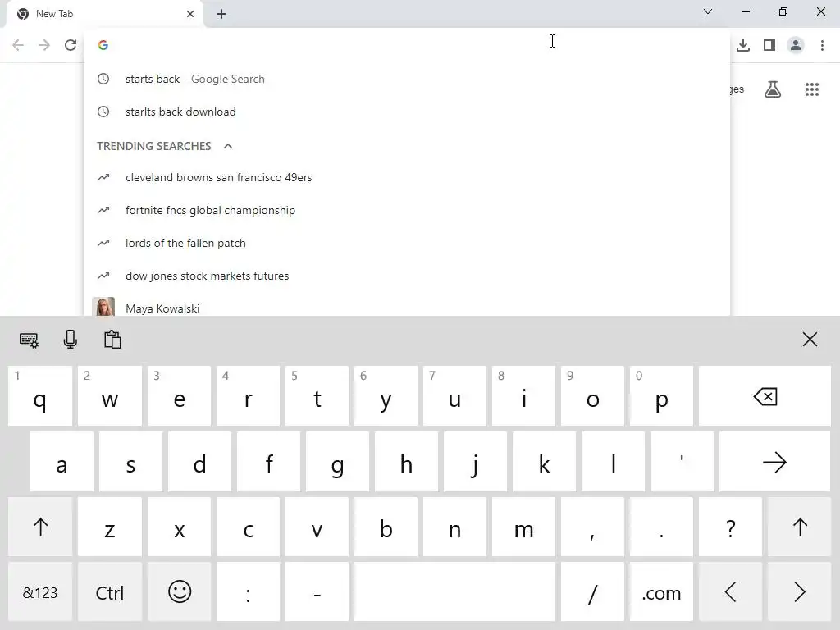Toggle the left shift key
840x630 pixels.
40,527
